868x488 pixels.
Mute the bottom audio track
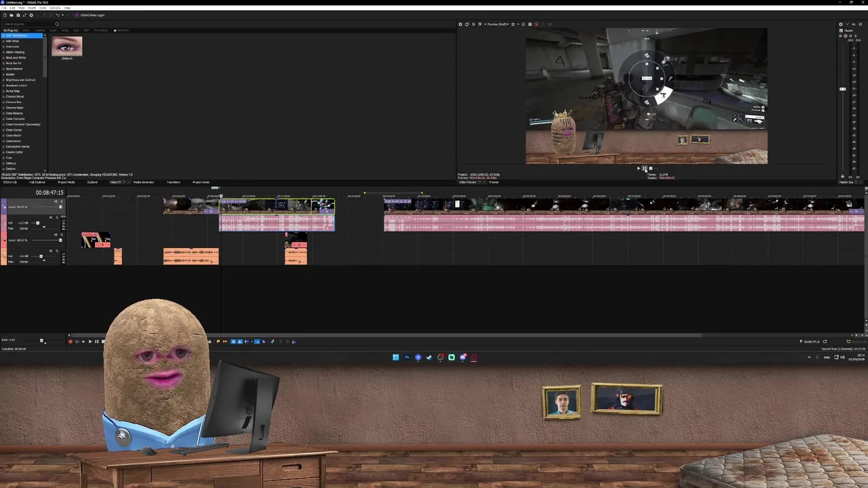(x=51, y=251)
